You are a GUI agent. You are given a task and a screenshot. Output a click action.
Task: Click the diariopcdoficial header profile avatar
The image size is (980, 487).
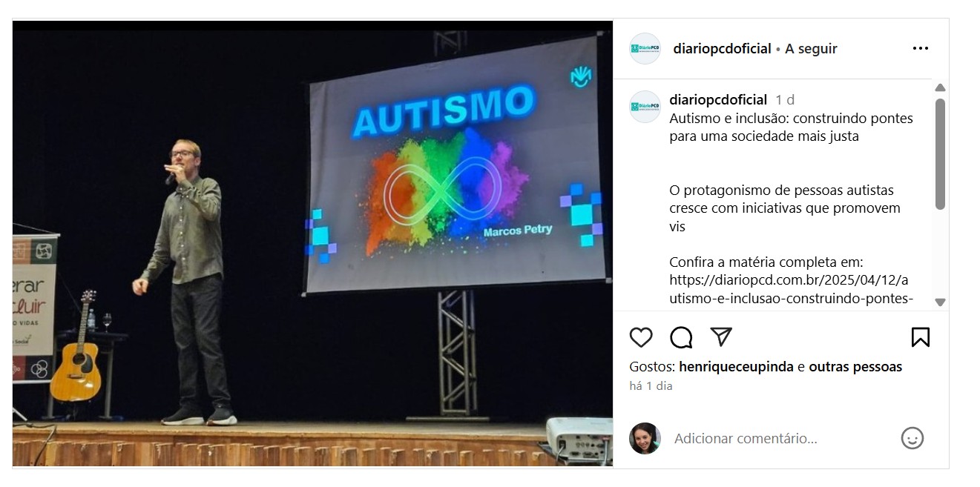point(645,49)
